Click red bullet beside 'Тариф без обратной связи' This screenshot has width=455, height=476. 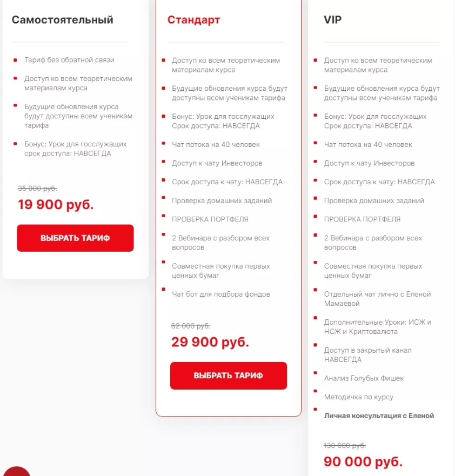click(x=15, y=59)
